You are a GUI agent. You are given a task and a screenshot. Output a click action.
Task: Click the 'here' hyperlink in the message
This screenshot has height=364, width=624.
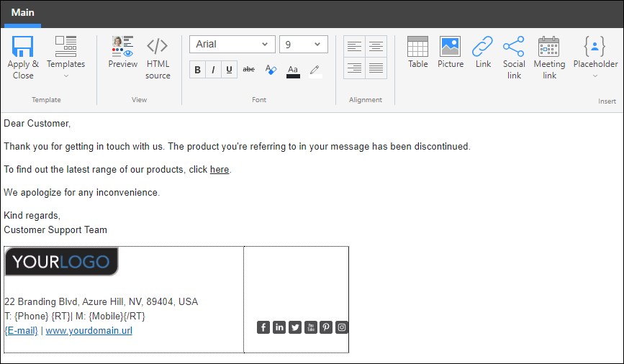pyautogui.click(x=220, y=170)
